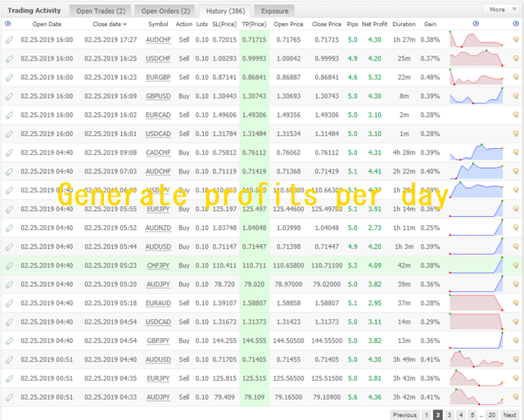The height and width of the screenshot is (420, 524).
Task: Click the paperclip icon of the EURGBP row
Action: (9, 78)
